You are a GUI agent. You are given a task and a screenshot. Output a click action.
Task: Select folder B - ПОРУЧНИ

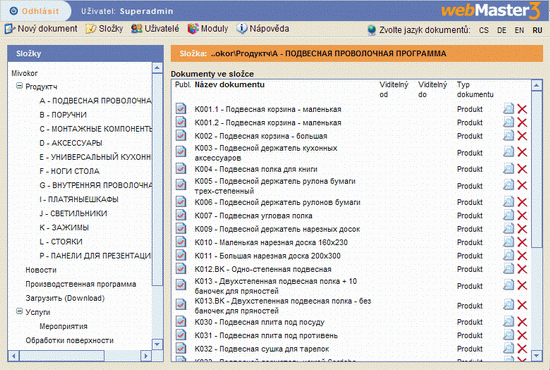point(63,115)
